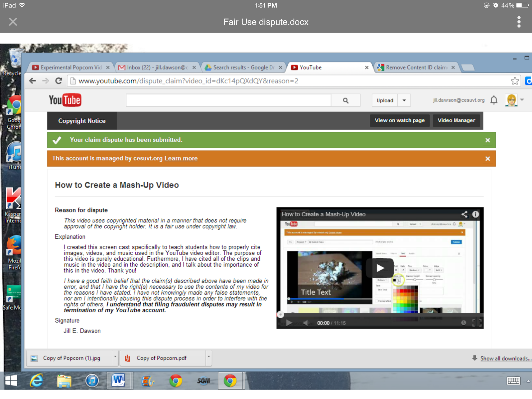Dismiss the managed account orange banner

[488, 159]
